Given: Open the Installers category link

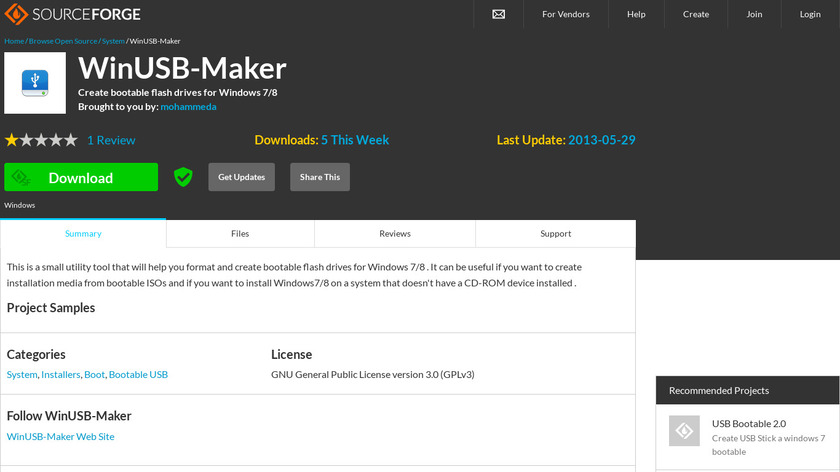Looking at the screenshot, I should point(61,374).
